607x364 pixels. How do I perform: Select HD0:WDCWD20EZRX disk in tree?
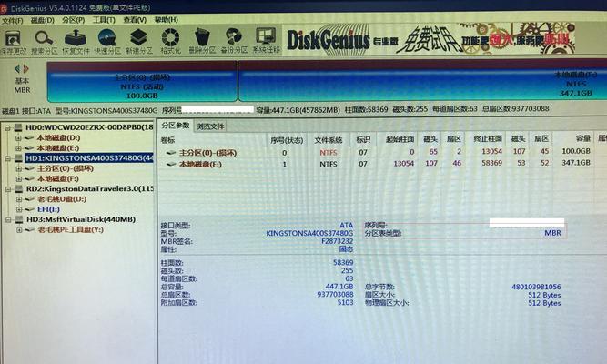click(x=89, y=127)
